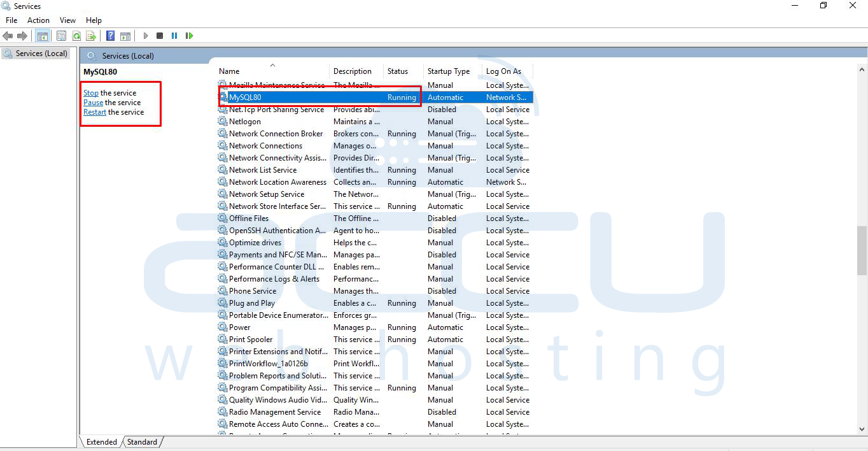Select the Network Store Interface Ser... row
Screen dimensions: 868x451
[375, 206]
